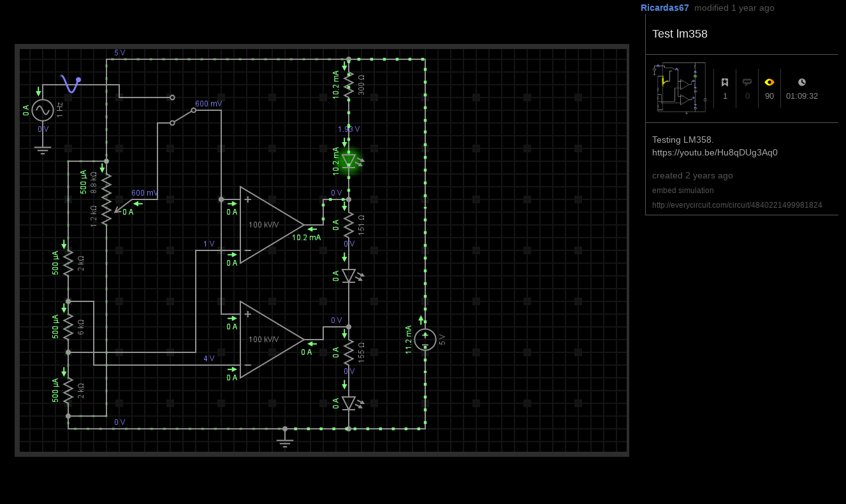Click the 5 V label on the top rail
This screenshot has height=504, width=846.
120,53
